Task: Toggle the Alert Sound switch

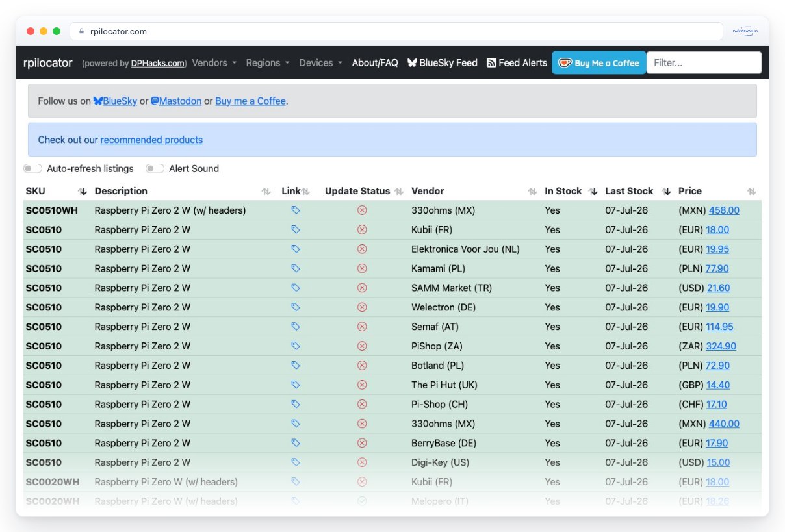Action: [155, 169]
